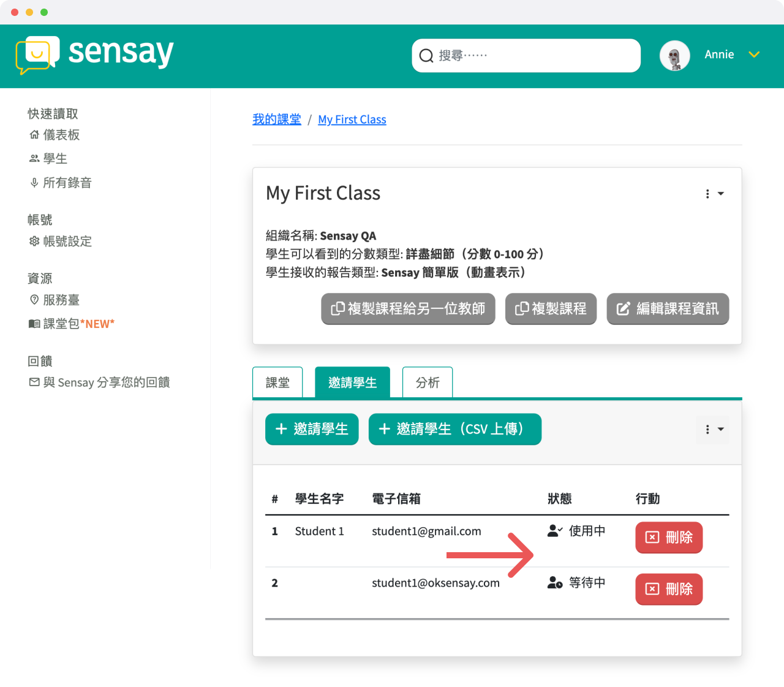
Task: Click the 等待中 status text
Action: [x=587, y=583]
